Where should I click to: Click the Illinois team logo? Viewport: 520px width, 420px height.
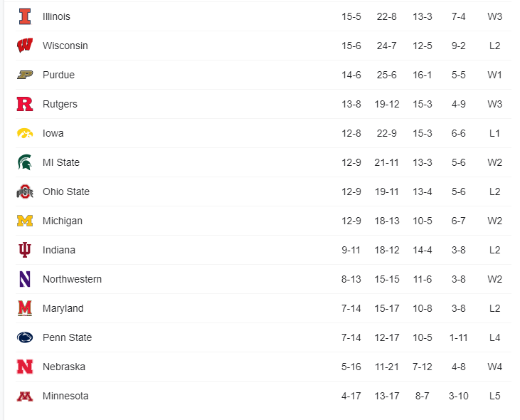25,16
